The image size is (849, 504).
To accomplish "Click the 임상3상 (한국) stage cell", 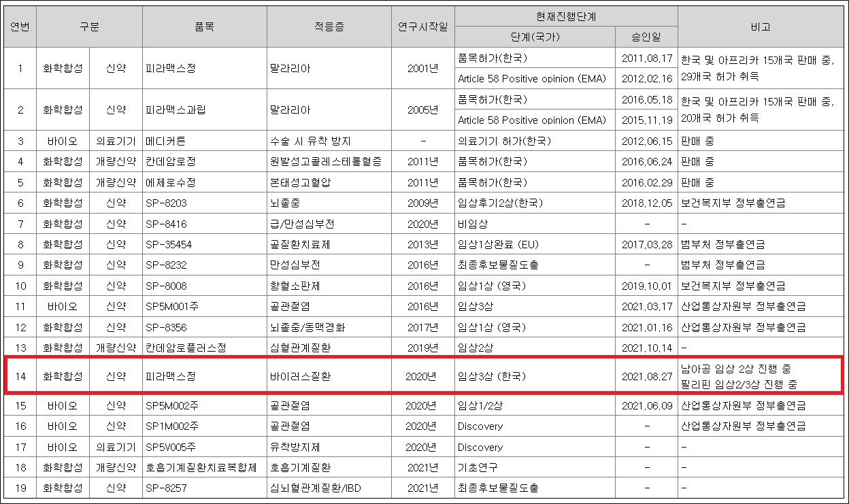I will 535,375.
